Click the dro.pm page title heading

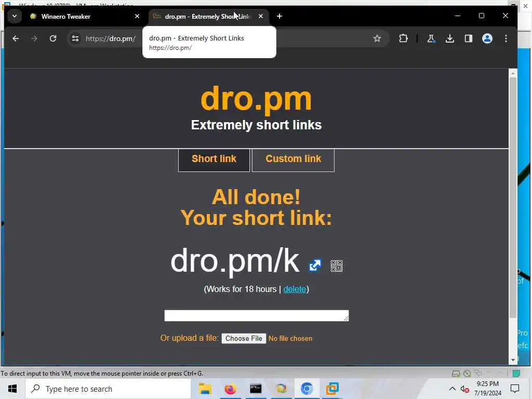pyautogui.click(x=256, y=99)
